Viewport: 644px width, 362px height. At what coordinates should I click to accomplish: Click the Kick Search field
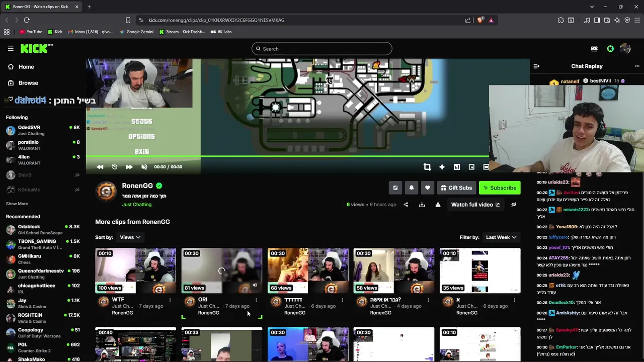point(322,49)
